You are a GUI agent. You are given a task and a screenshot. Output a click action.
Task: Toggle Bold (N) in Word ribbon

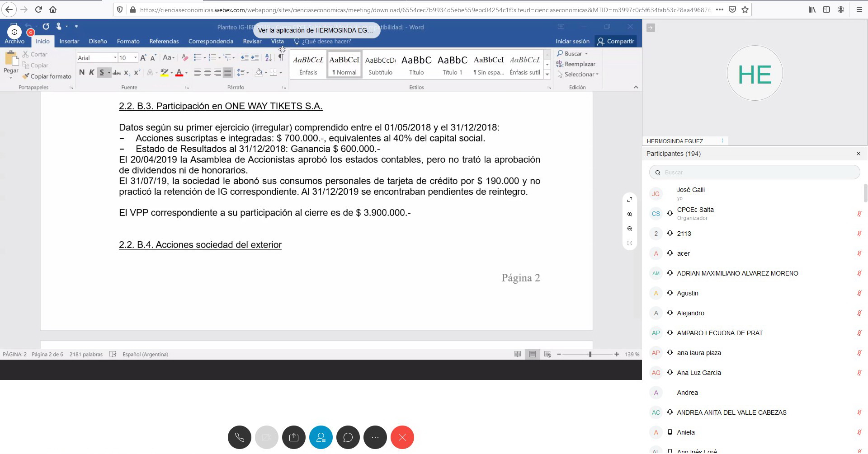point(82,72)
